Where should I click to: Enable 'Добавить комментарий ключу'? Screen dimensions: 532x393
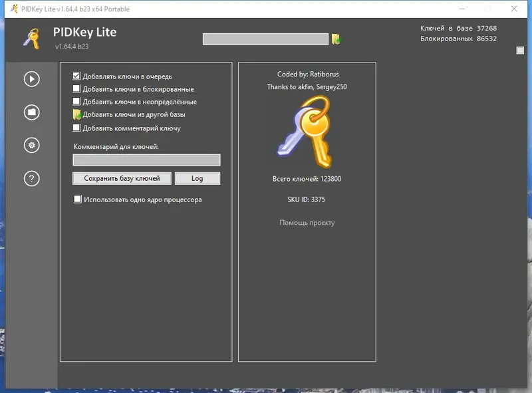(x=78, y=128)
